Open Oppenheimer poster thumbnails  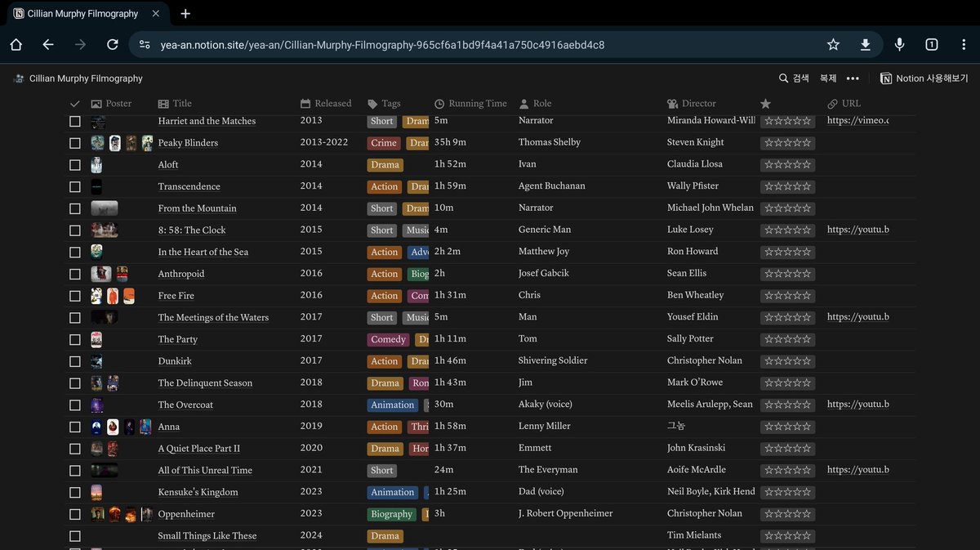click(x=122, y=514)
